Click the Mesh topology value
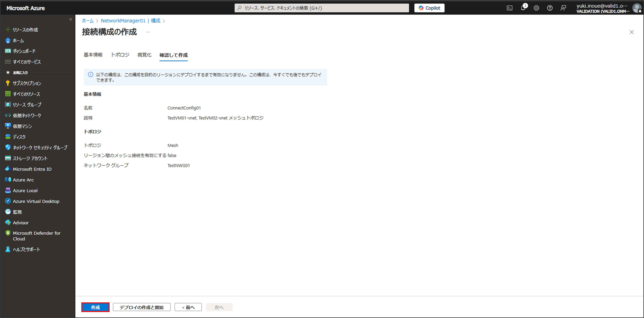Image resolution: width=644 pixels, height=318 pixels. pyautogui.click(x=173, y=145)
